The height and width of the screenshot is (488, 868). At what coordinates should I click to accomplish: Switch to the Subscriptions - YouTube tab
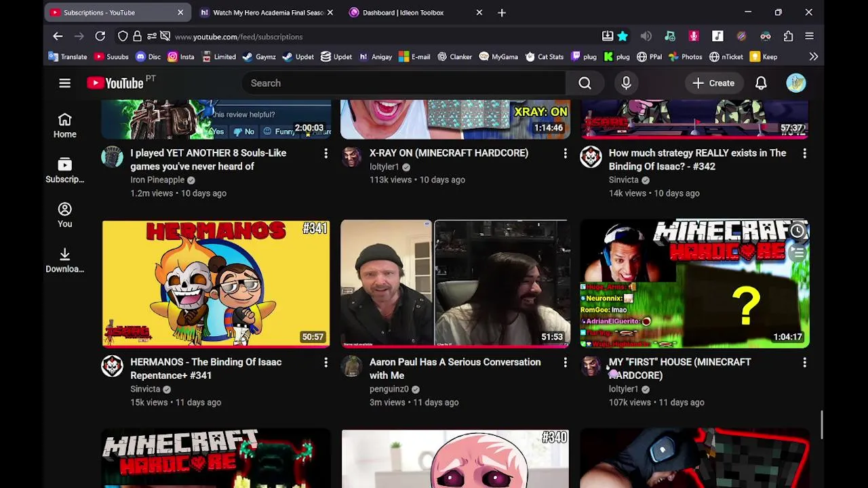[x=118, y=12]
